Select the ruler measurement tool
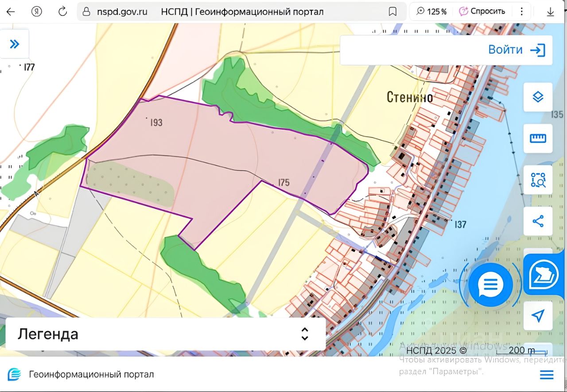The image size is (567, 392). [538, 138]
